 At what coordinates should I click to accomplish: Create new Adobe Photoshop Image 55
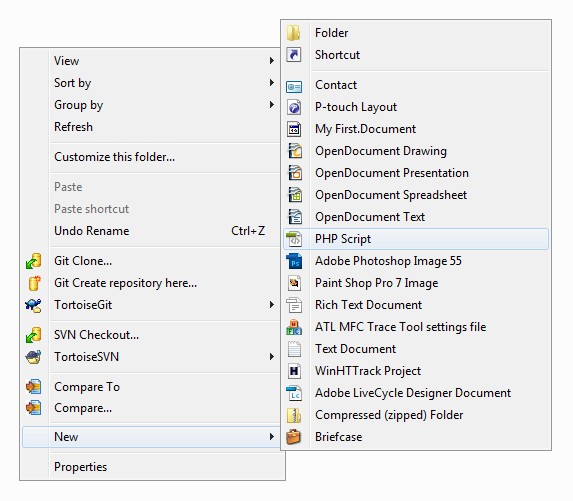[416, 261]
